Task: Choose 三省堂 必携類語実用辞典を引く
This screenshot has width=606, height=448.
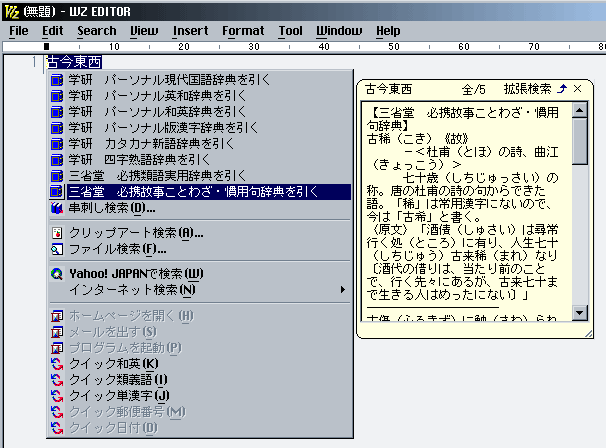Action: (200, 176)
